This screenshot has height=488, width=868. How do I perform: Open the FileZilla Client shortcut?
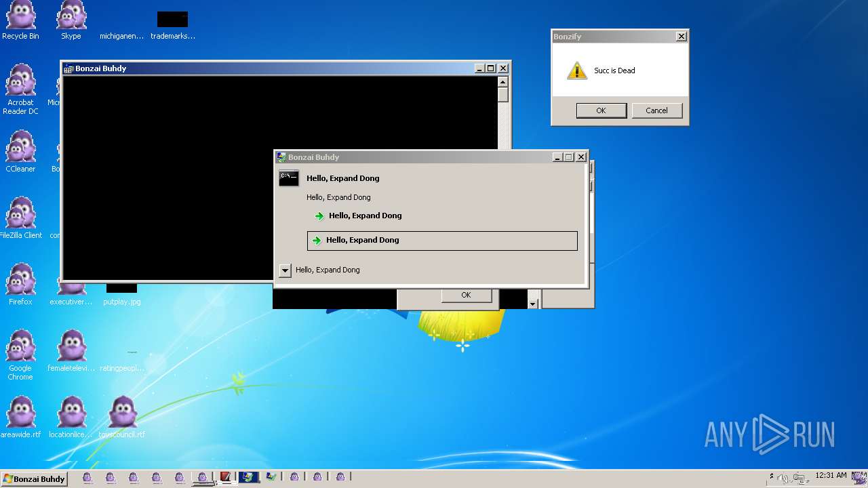click(20, 218)
